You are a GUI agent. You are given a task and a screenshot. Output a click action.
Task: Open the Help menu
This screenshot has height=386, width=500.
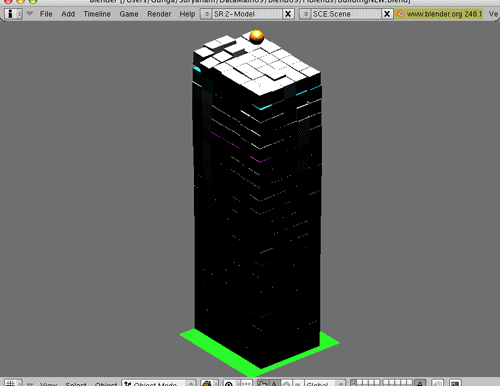pos(187,14)
